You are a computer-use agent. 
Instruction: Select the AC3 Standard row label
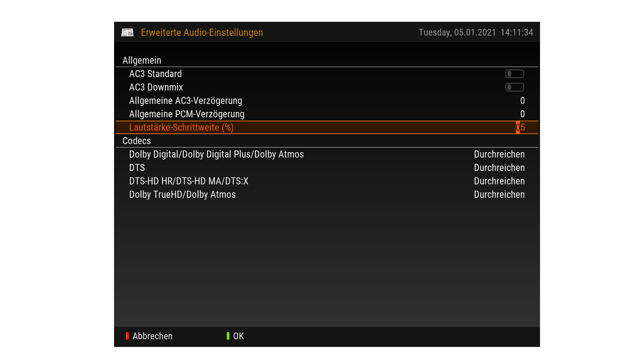click(x=155, y=74)
